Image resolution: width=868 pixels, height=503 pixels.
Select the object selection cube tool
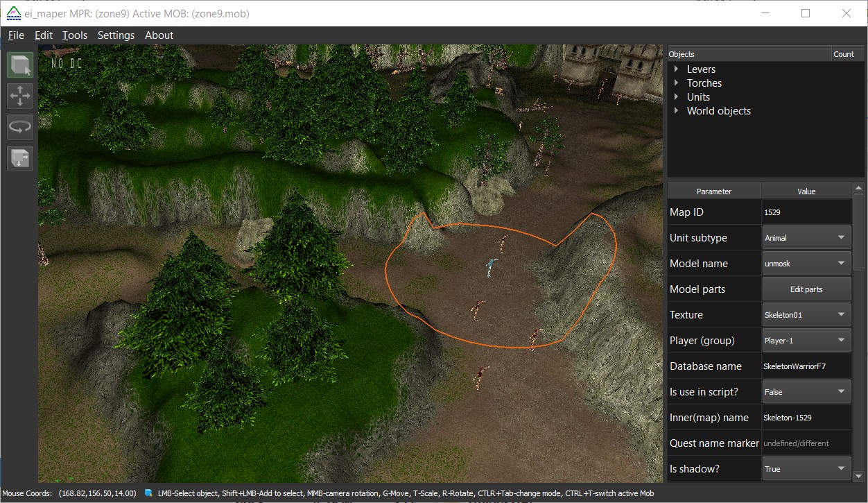tap(20, 65)
